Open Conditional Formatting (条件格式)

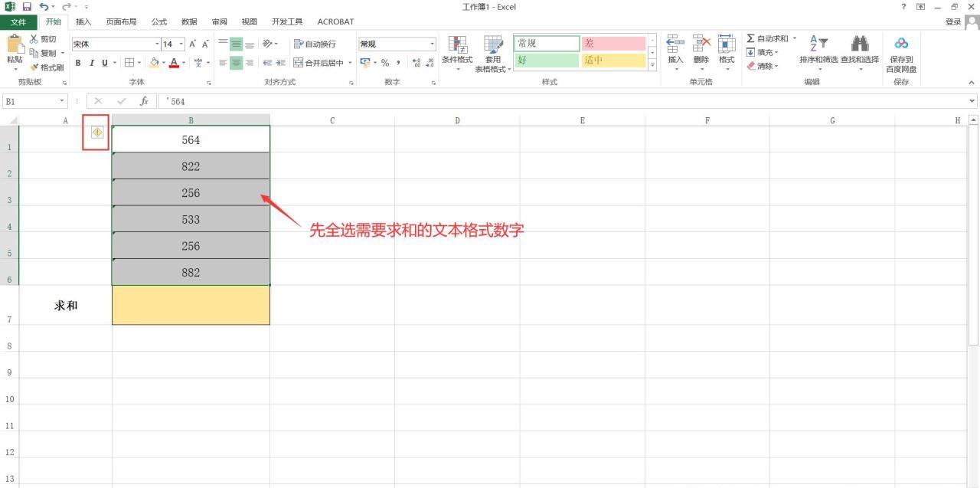tap(457, 54)
